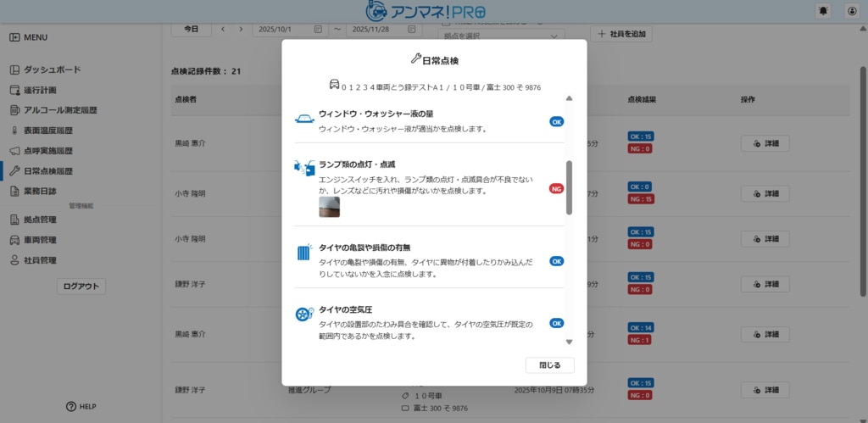Click the lamp lighting inspection icon
Image resolution: width=868 pixels, height=423 pixels.
click(x=304, y=168)
